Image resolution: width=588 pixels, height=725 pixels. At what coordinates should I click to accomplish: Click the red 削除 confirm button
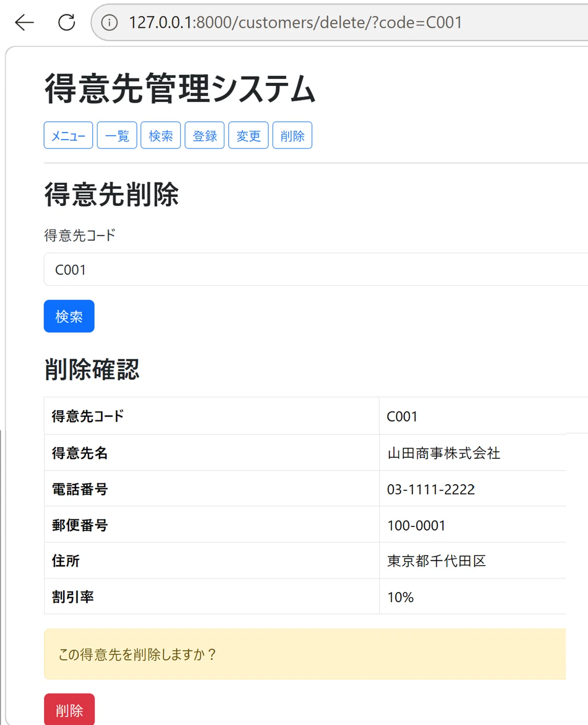(69, 710)
